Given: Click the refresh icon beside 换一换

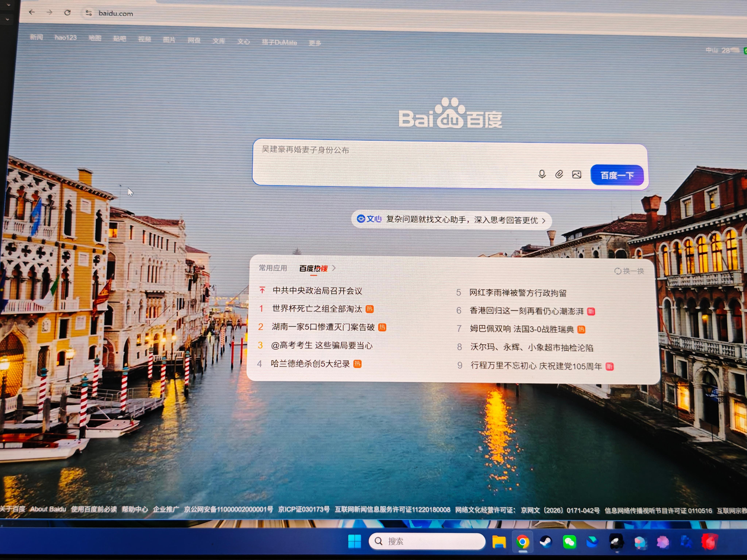Looking at the screenshot, I should coord(618,271).
